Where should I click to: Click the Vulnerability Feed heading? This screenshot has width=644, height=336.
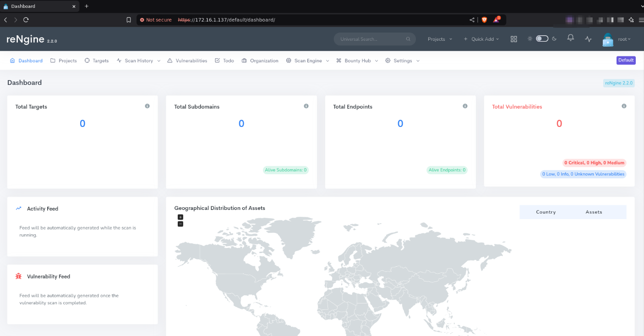49,276
